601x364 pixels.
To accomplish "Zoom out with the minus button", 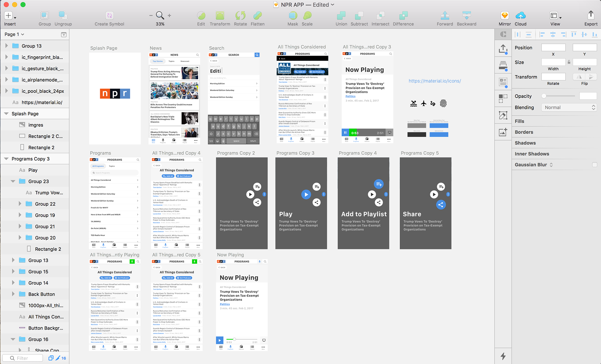I will tap(151, 15).
